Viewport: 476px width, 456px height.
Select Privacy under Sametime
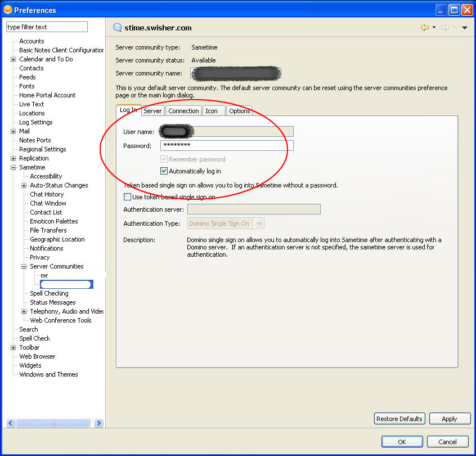click(x=39, y=257)
